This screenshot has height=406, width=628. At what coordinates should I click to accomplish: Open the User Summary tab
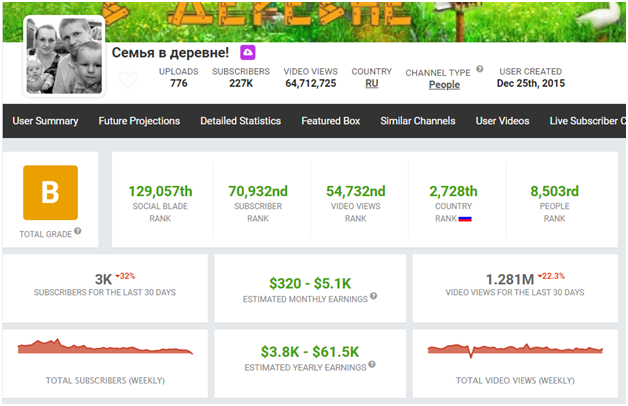(45, 121)
